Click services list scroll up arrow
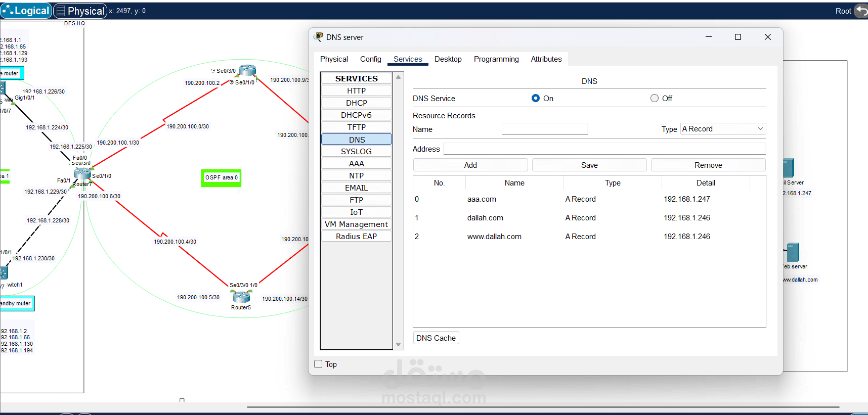Viewport: 868px width, 415px height. click(x=399, y=77)
